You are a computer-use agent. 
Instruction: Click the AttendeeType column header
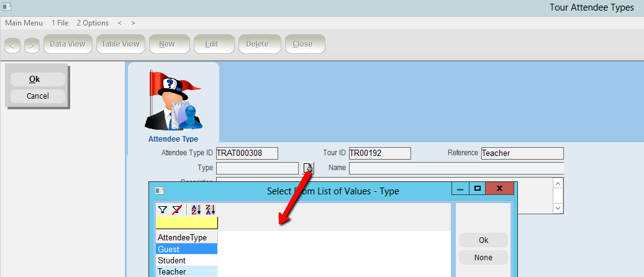click(x=186, y=237)
